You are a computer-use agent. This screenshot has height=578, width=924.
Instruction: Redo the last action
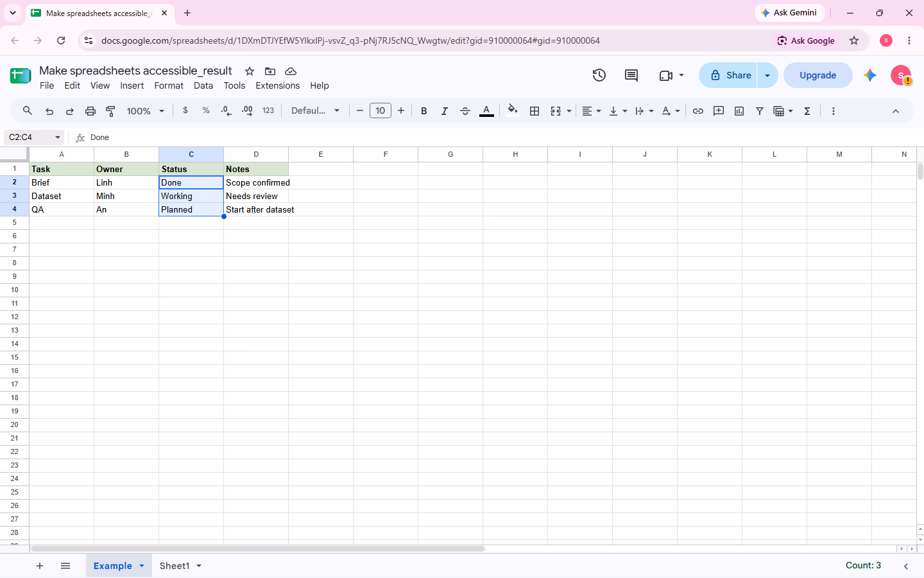(70, 111)
